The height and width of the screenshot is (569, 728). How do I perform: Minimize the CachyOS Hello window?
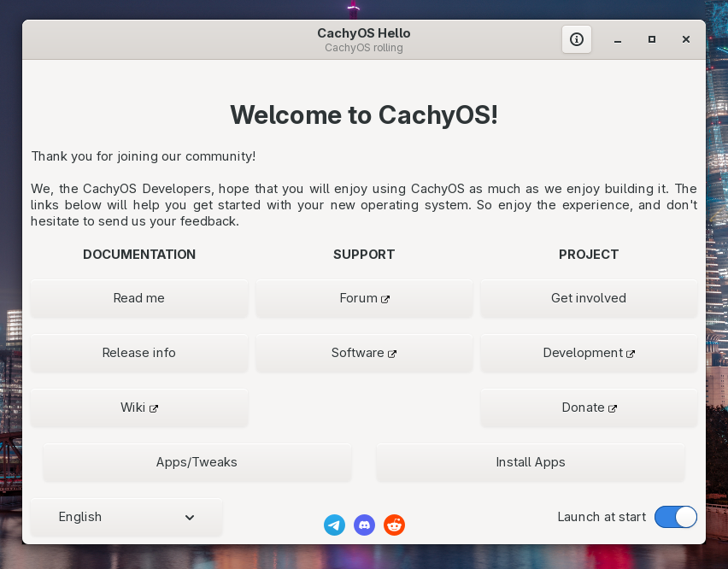coord(617,39)
